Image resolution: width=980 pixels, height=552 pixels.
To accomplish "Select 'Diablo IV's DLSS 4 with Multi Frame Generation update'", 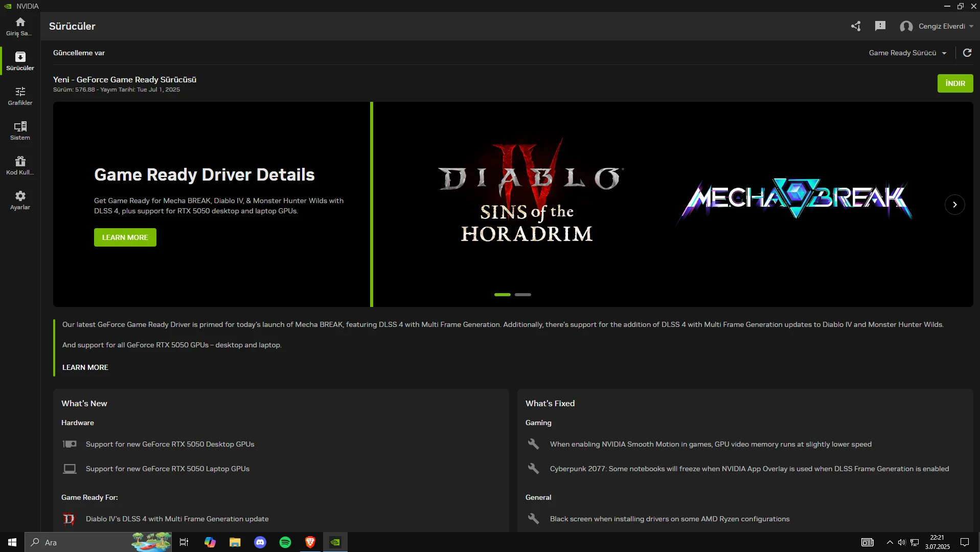I will tap(177, 519).
